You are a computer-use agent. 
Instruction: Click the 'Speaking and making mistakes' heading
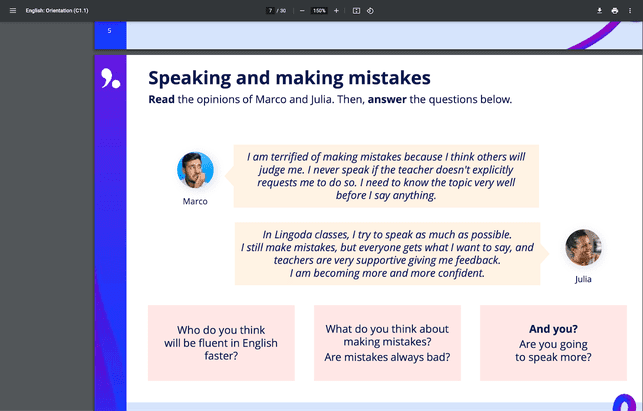[289, 78]
